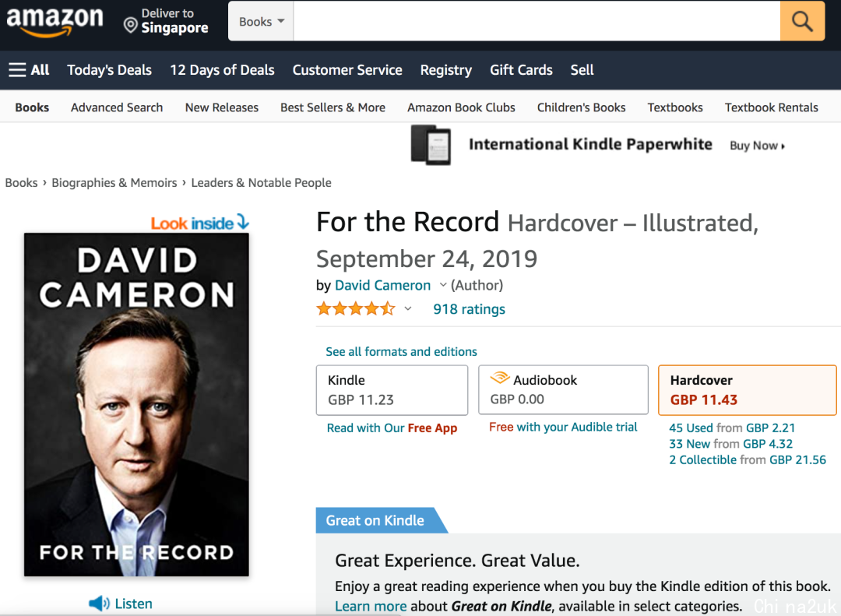The image size is (841, 616).
Task: Click the star rating icons
Action: (356, 308)
